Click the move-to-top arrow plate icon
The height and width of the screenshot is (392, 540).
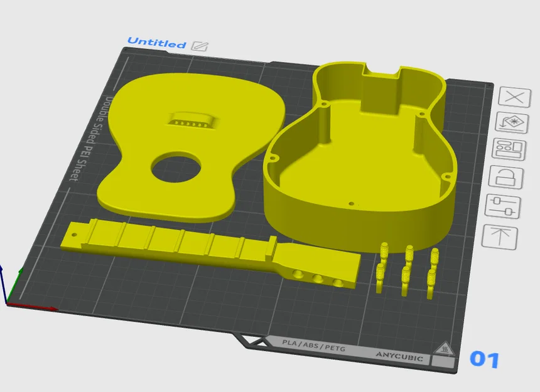tap(500, 236)
